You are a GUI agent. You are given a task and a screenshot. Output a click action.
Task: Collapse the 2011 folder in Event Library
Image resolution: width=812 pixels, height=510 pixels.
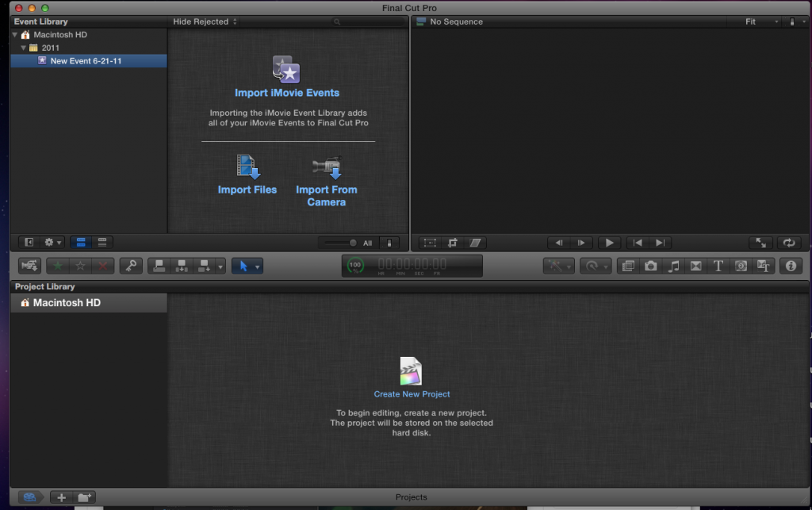coord(24,48)
